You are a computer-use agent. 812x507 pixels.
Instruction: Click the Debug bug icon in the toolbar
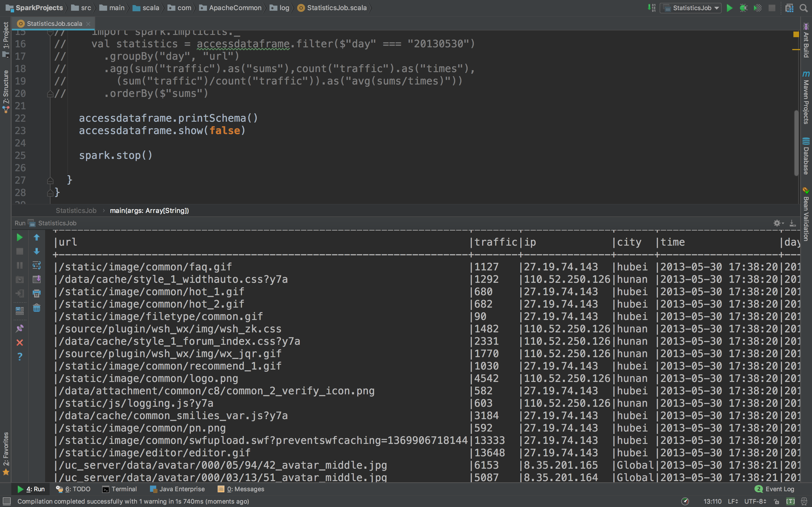(x=743, y=8)
